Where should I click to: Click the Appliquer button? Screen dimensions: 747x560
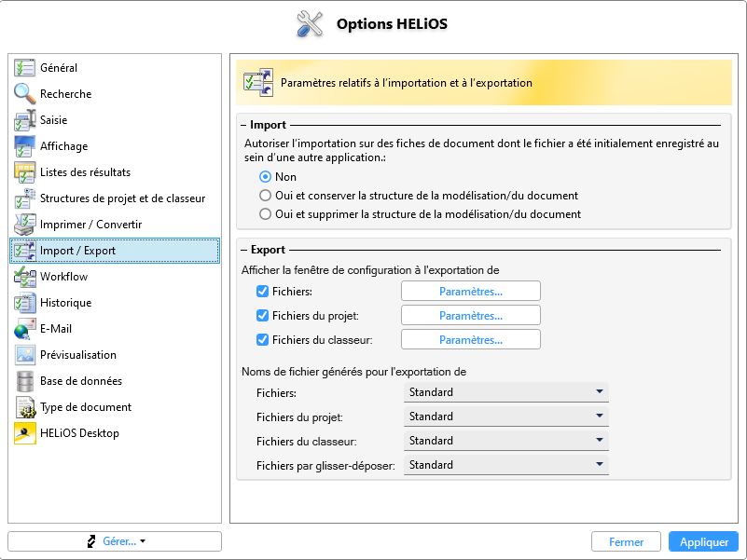pos(704,541)
